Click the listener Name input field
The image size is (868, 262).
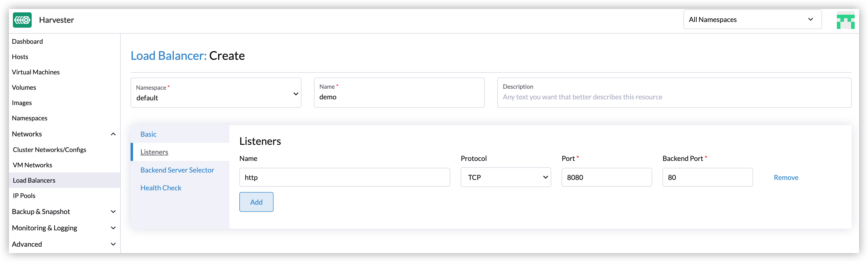coord(344,177)
